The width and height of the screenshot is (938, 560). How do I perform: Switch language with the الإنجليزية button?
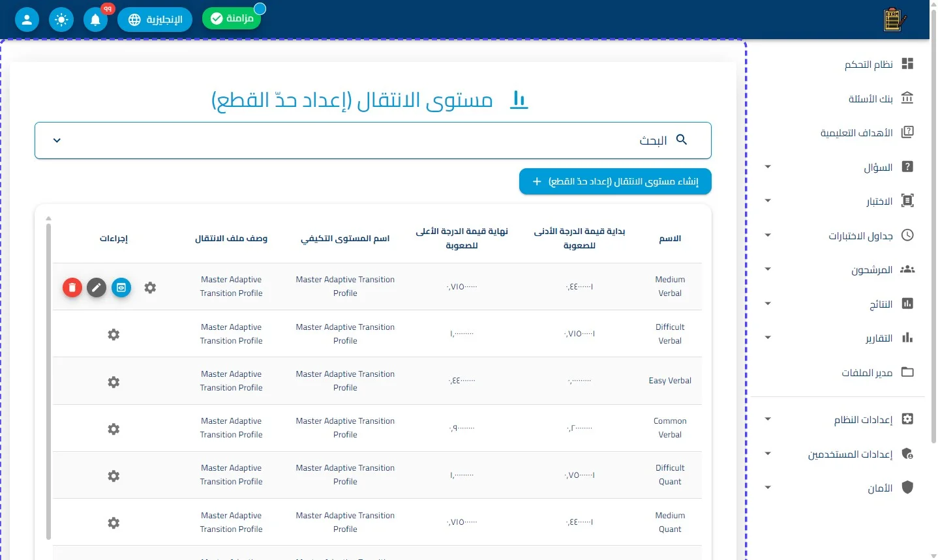click(x=155, y=20)
